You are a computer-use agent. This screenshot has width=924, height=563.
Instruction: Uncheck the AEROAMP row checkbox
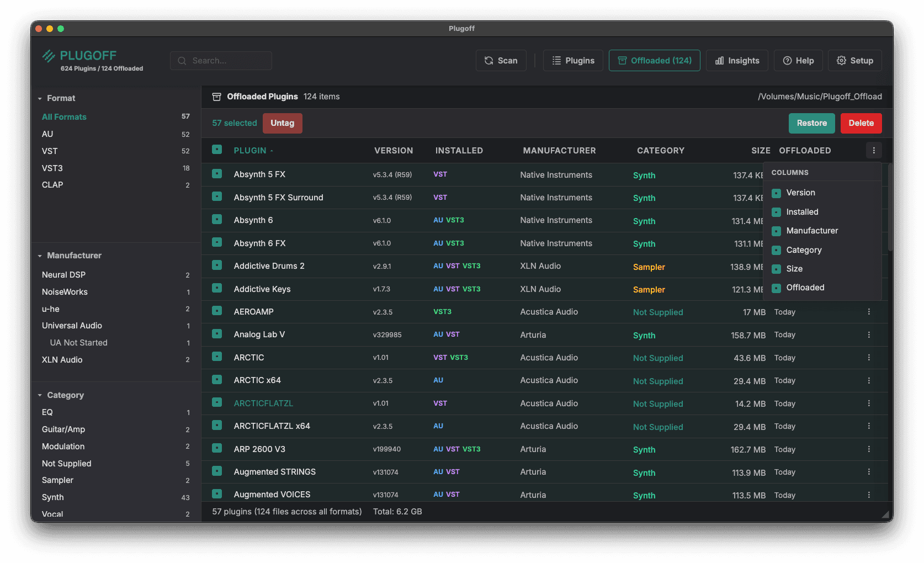tap(217, 311)
